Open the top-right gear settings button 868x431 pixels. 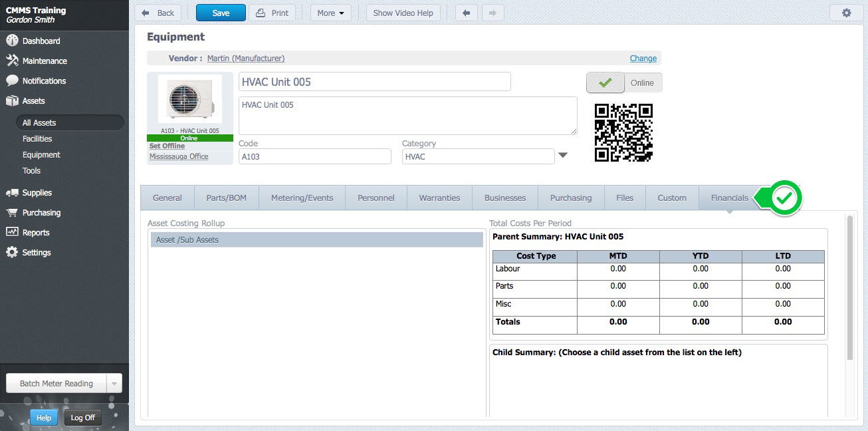(846, 13)
